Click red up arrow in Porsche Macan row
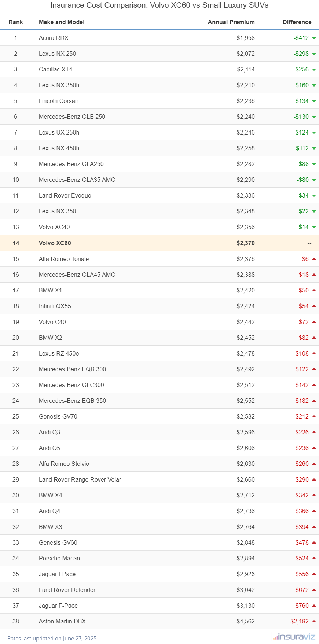Screen dimensions: 319x644 pos(314,558)
